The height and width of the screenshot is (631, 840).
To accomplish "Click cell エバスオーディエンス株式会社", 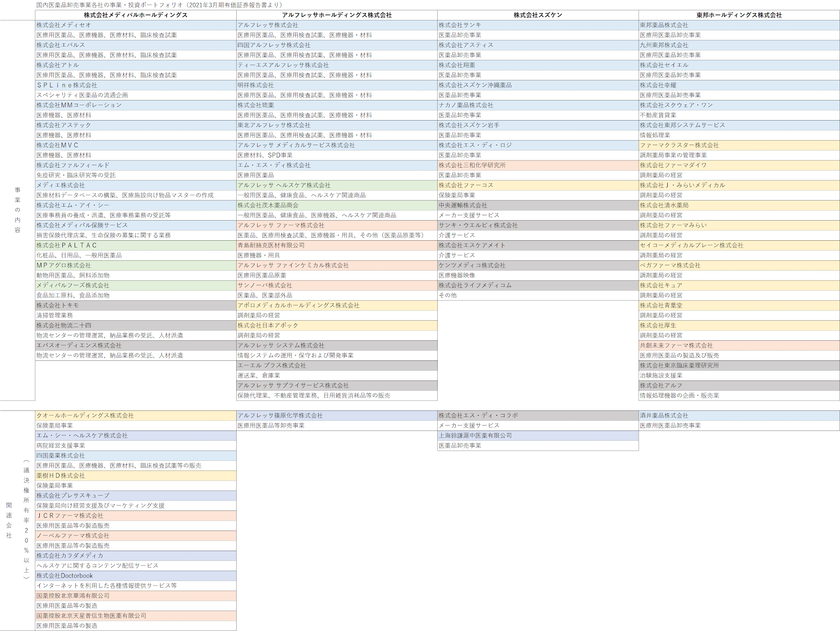I will pyautogui.click(x=136, y=346).
